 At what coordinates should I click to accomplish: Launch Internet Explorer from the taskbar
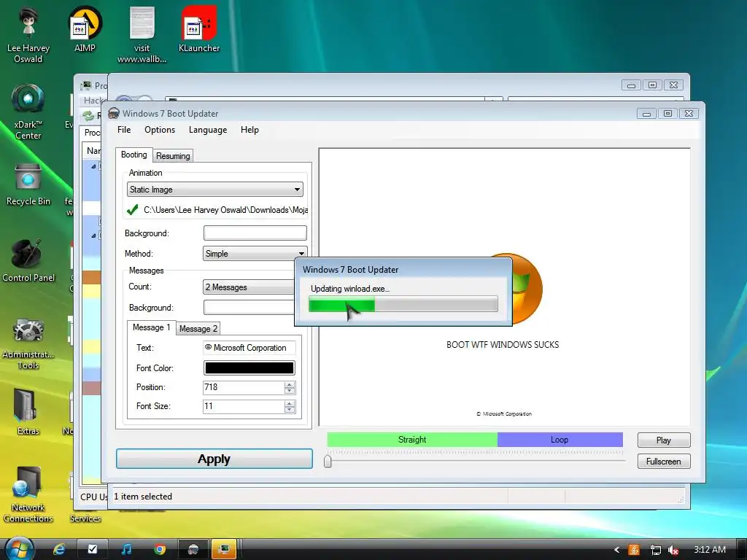(60, 550)
